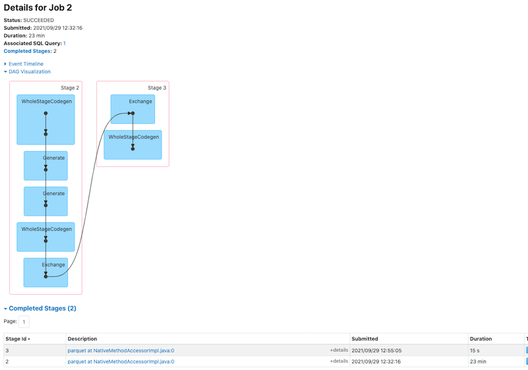Select WholeStageCodegen node in Stage 3
This screenshot has width=528, height=370.
point(133,145)
